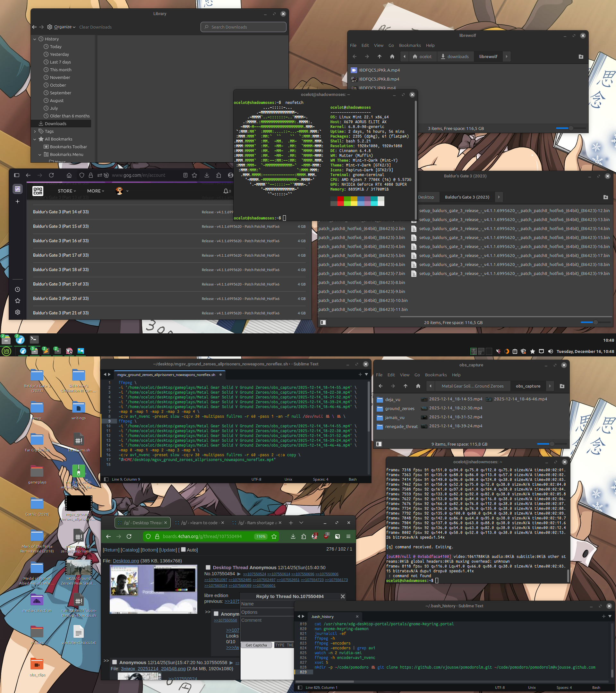Click the GOG logo icon
616x693 pixels.
pos(38,191)
